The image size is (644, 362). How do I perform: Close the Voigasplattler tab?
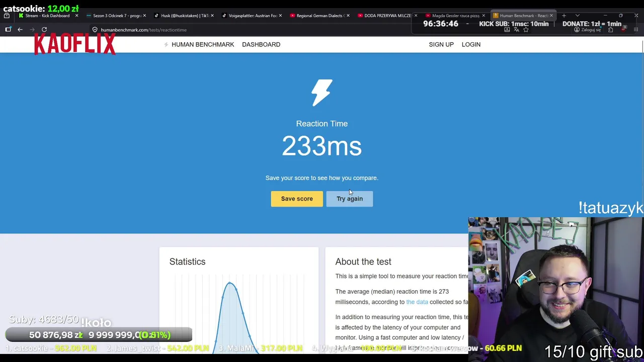(x=280, y=16)
